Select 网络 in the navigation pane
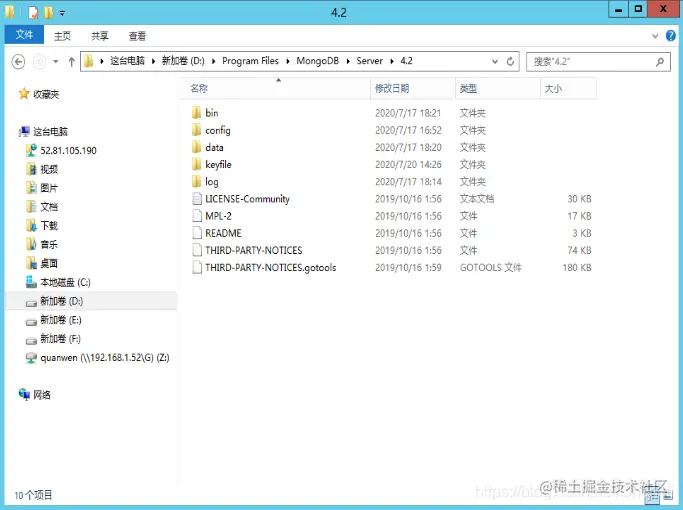 42,395
